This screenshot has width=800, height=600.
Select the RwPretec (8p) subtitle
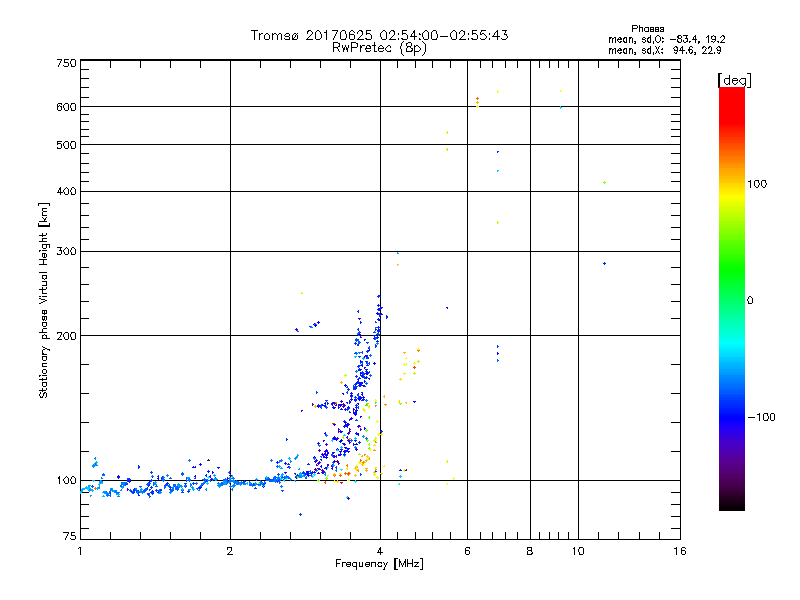[379, 47]
